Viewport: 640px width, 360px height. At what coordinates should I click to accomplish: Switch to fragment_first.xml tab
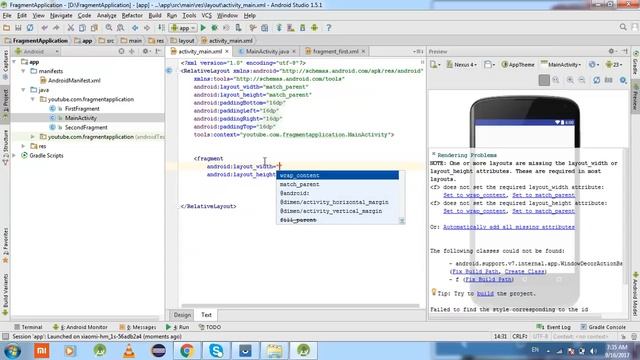[x=336, y=51]
